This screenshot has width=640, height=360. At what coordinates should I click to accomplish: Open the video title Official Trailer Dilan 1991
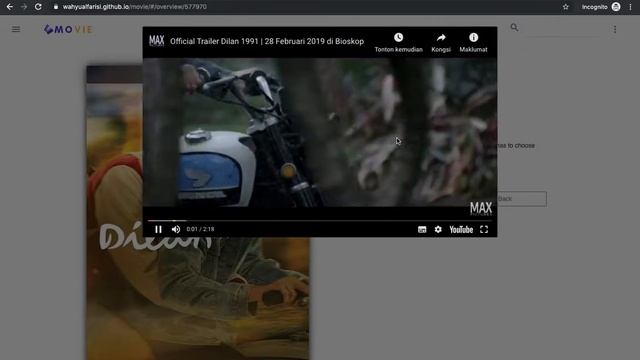[x=267, y=41]
